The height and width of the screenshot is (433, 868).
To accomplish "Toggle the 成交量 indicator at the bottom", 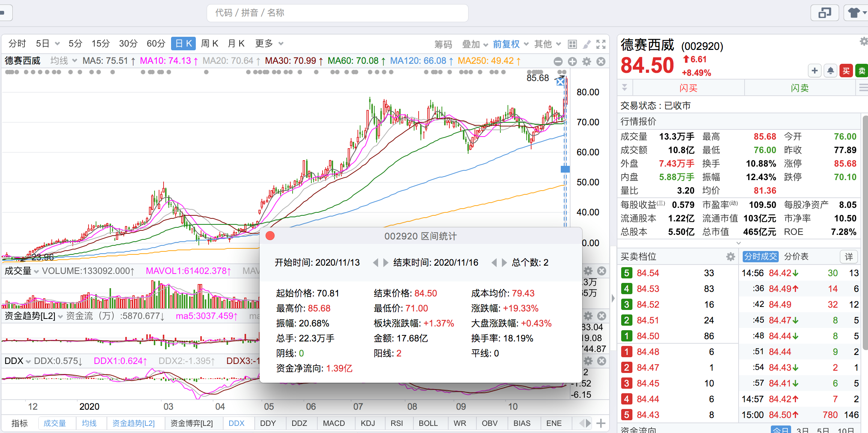I will coord(55,423).
